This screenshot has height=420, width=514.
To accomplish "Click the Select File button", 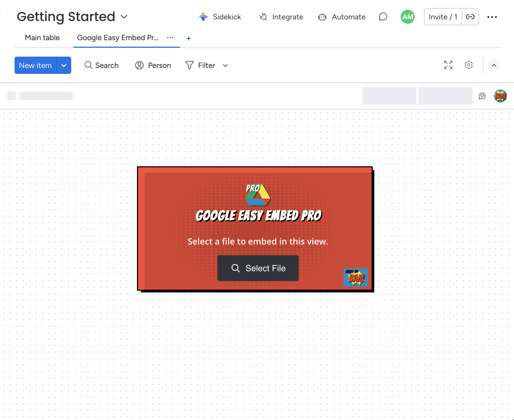I will point(258,268).
